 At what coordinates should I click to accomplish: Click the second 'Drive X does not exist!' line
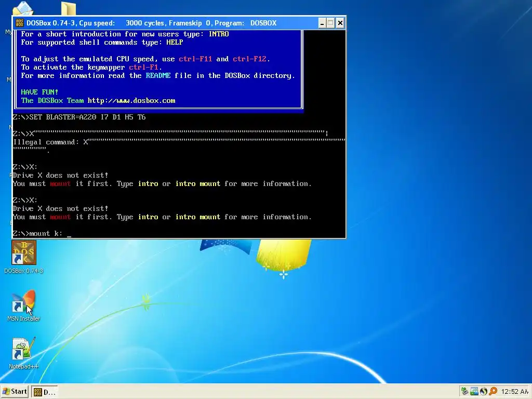(60, 209)
